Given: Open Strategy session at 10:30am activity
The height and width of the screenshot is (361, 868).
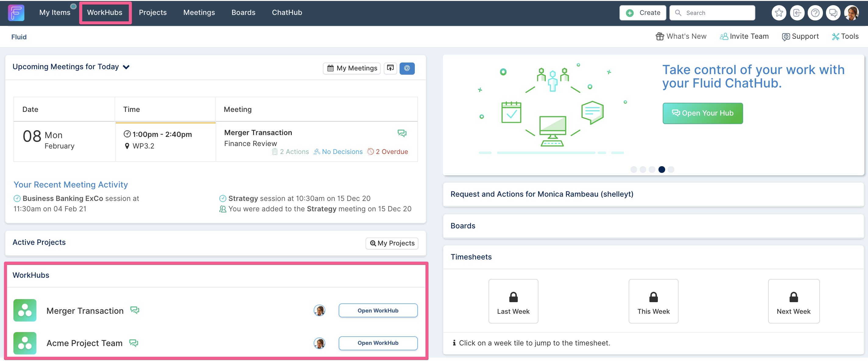Looking at the screenshot, I should (295, 198).
